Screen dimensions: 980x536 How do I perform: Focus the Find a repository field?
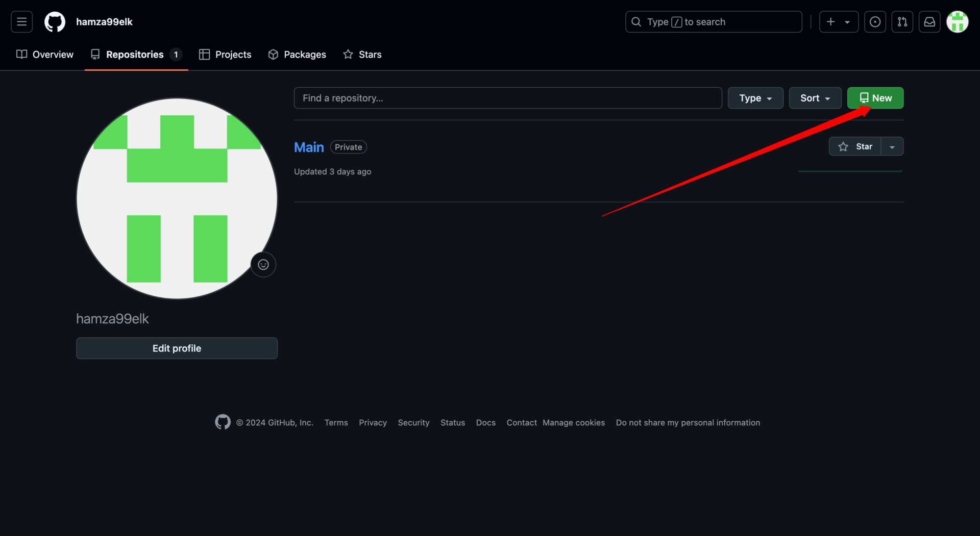pyautogui.click(x=507, y=98)
